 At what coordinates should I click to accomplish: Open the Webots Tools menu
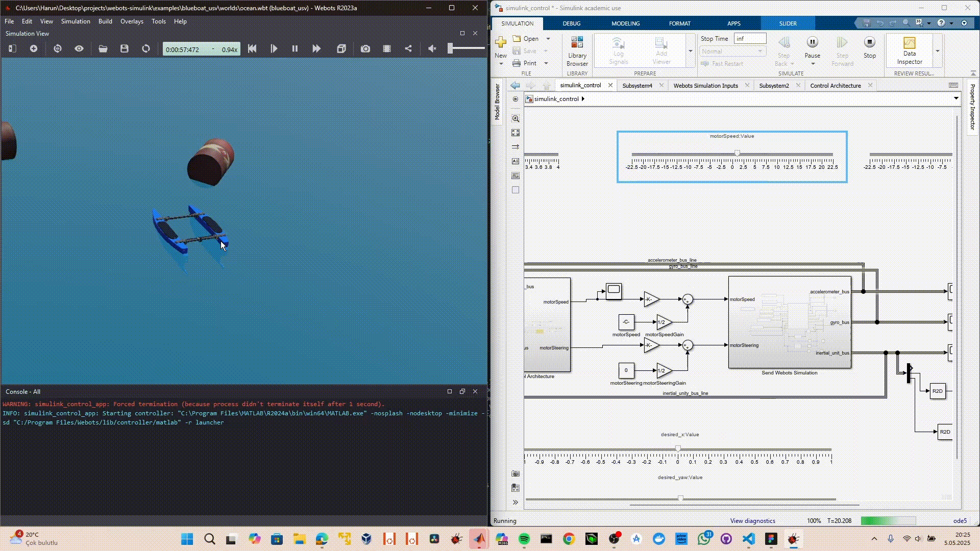[159, 21]
